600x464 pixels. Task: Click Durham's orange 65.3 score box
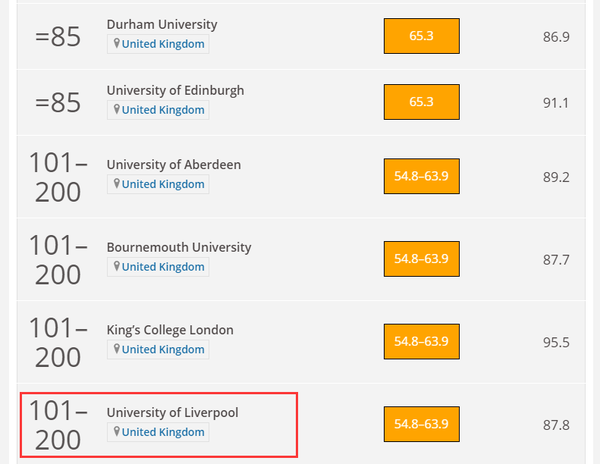pyautogui.click(x=422, y=36)
